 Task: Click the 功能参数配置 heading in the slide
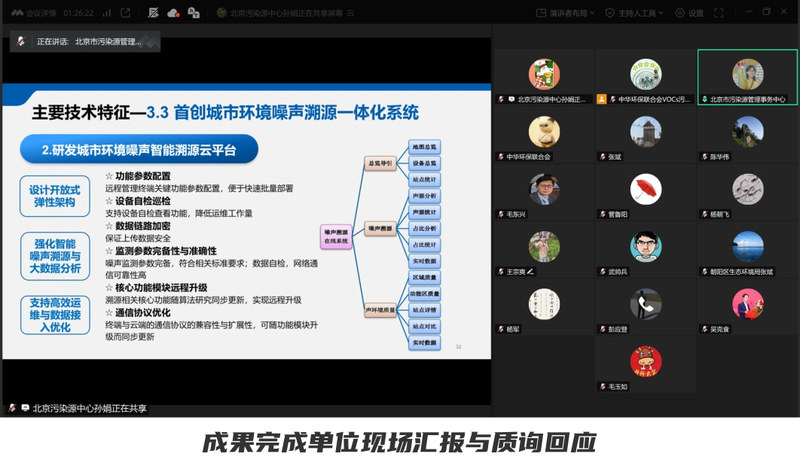pos(143,176)
